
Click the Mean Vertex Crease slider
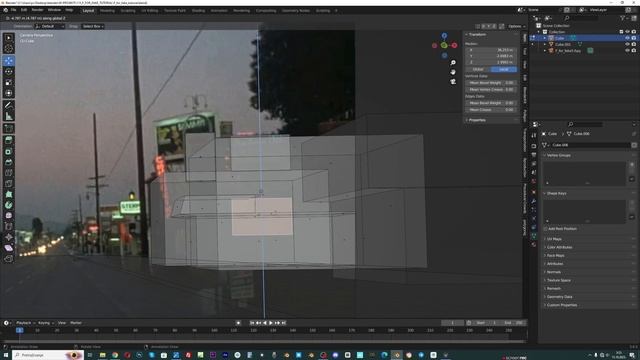(x=491, y=89)
